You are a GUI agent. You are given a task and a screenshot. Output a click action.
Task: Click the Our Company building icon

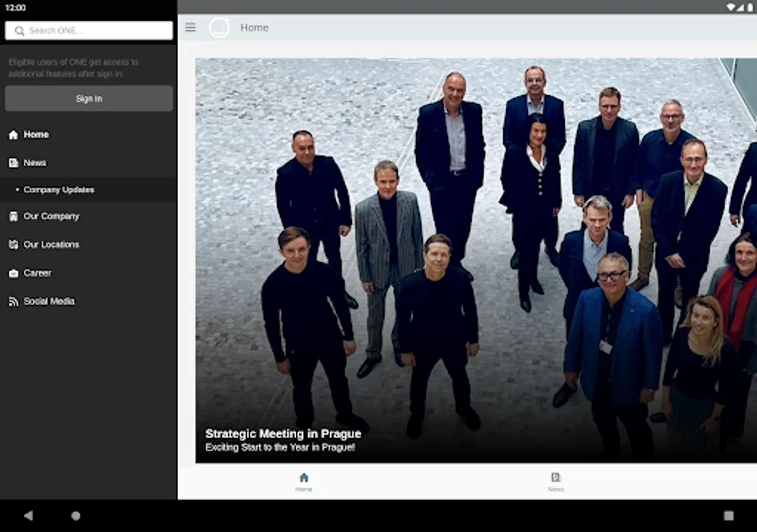(12, 216)
